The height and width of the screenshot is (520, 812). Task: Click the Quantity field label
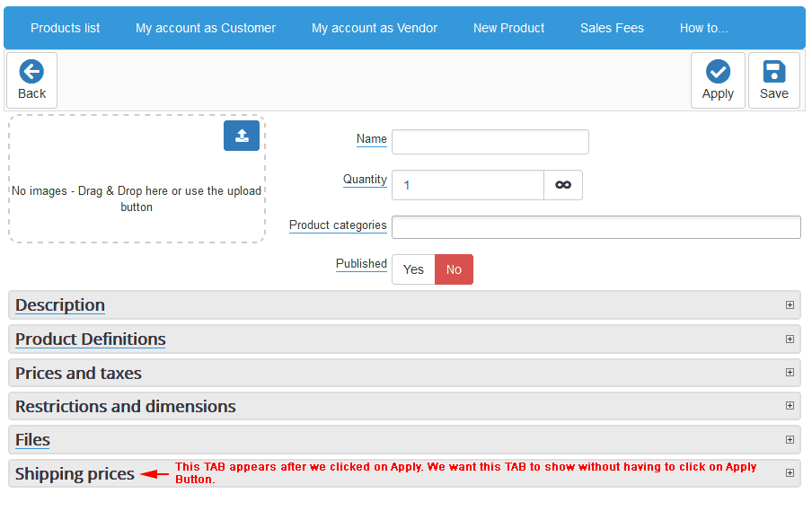pos(365,180)
